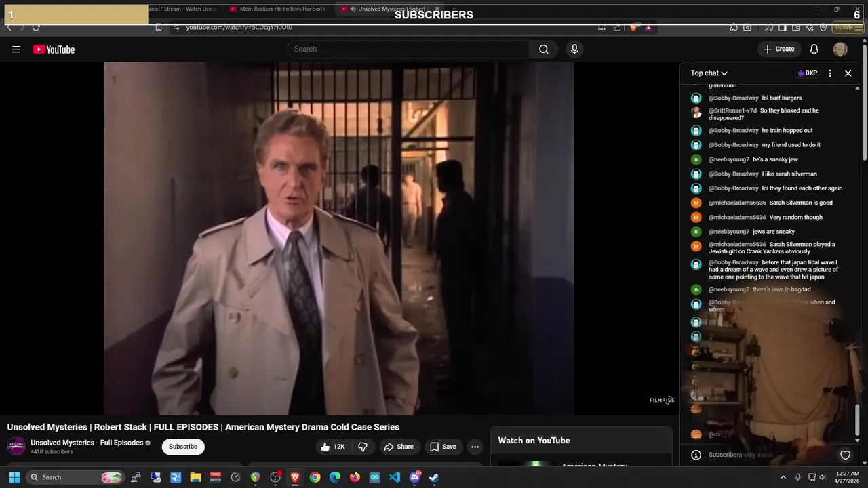This screenshot has height=488, width=868.
Task: Click the video player frame
Action: point(339,238)
